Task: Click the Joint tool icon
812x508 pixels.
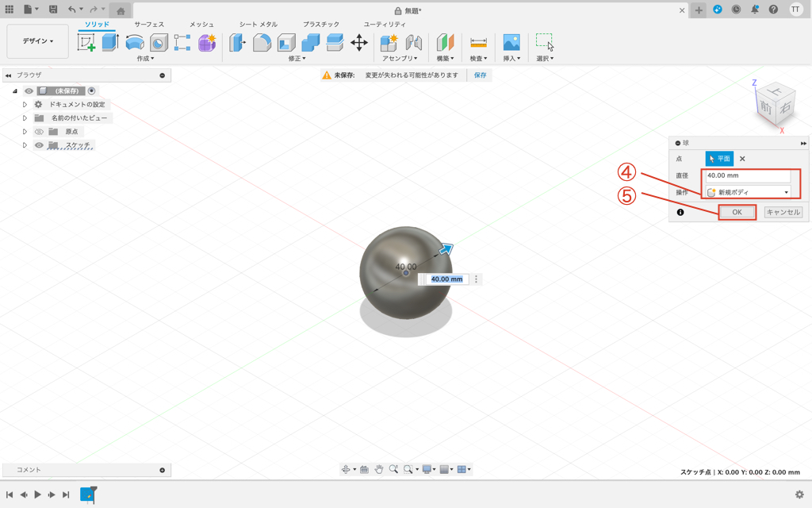Action: click(414, 43)
